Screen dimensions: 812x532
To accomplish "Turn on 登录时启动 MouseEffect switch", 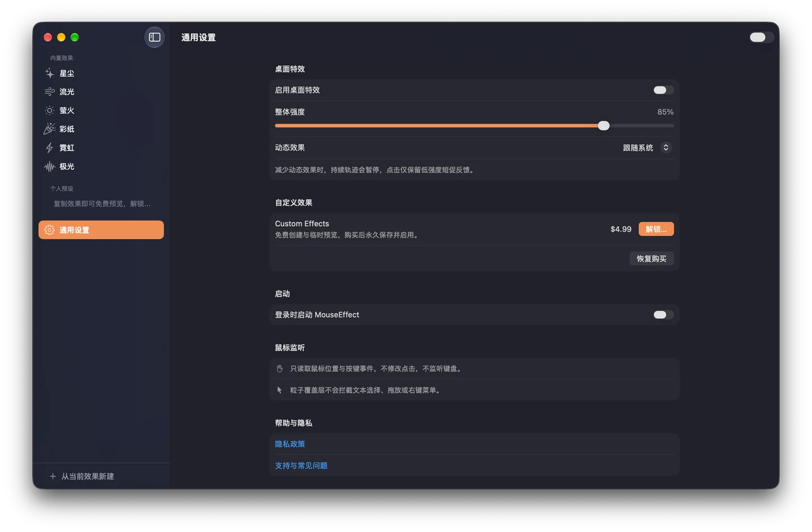I will (x=663, y=315).
